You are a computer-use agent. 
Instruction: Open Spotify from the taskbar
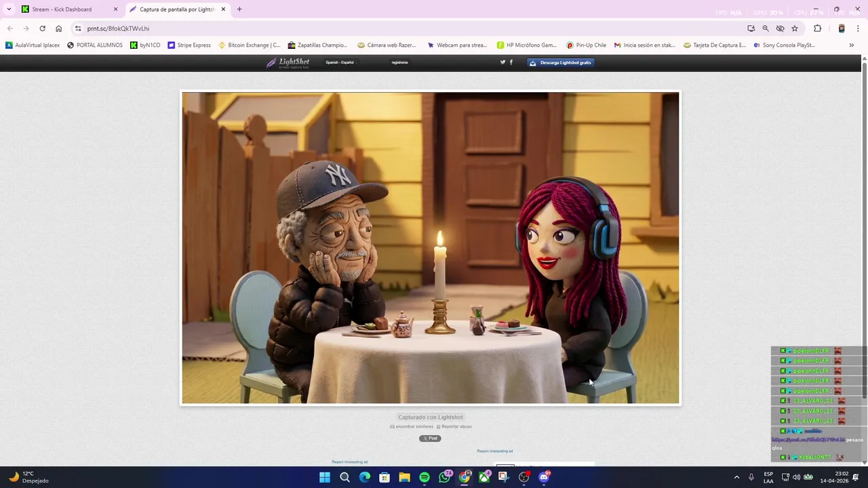click(x=425, y=477)
